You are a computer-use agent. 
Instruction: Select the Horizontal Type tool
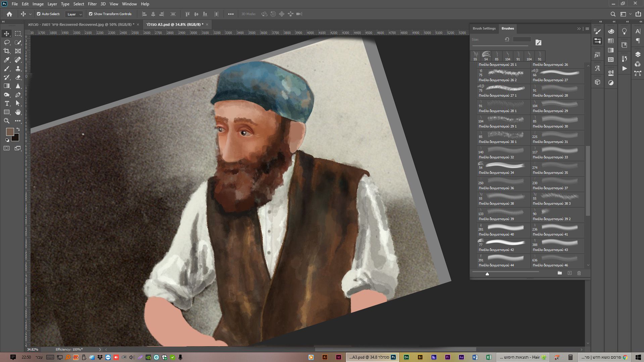pyautogui.click(x=7, y=103)
